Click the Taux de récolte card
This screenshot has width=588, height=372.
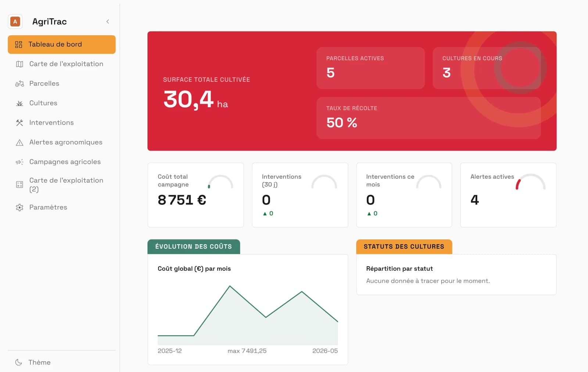[429, 118]
